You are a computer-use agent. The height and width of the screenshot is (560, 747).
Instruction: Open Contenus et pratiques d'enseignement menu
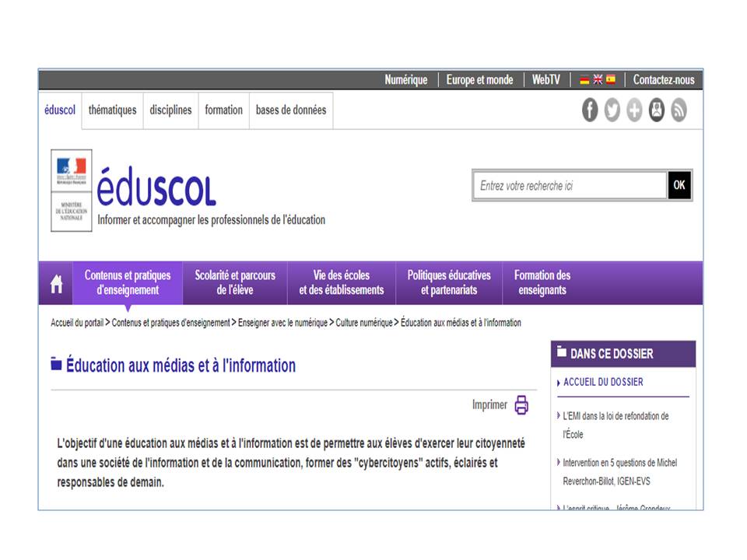[128, 283]
